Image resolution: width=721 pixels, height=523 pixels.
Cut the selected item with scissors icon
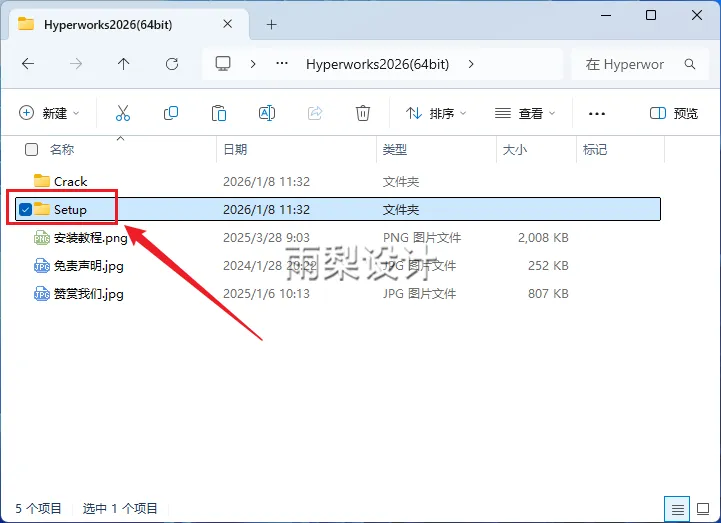point(123,113)
